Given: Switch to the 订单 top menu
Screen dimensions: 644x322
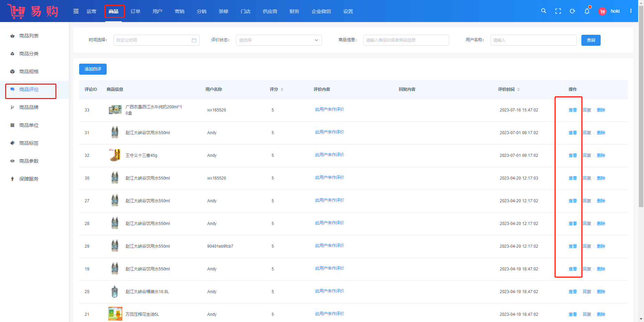Looking at the screenshot, I should point(136,11).
